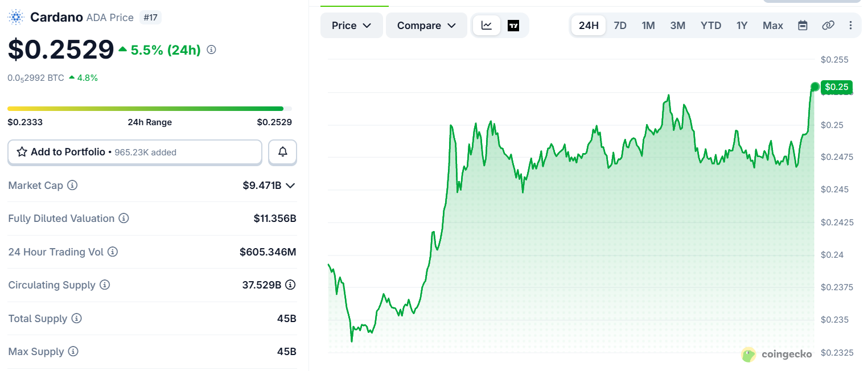868x371 pixels.
Task: Switch to the line chart view
Action: pyautogui.click(x=487, y=26)
